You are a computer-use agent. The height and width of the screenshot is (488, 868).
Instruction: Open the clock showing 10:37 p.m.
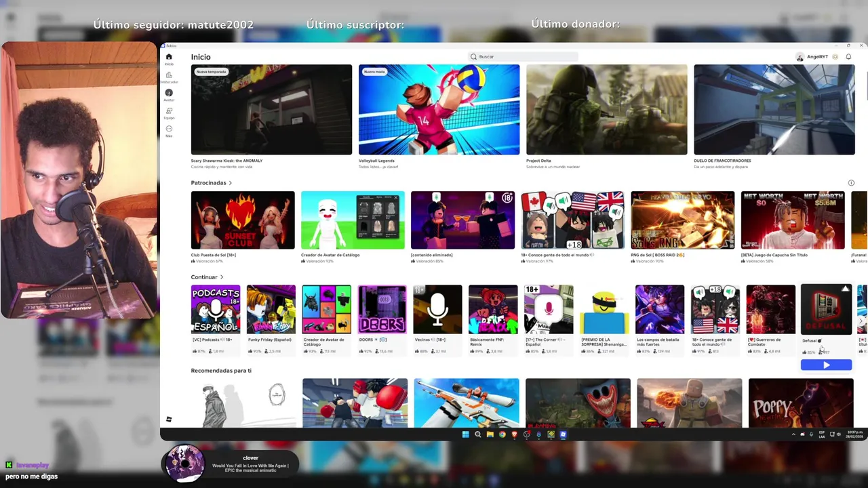[x=854, y=434]
